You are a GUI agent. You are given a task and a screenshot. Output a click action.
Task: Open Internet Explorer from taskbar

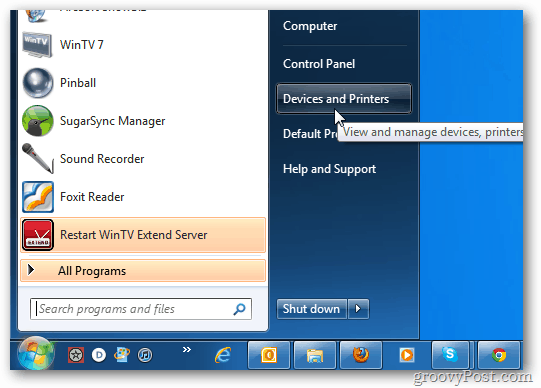point(223,355)
